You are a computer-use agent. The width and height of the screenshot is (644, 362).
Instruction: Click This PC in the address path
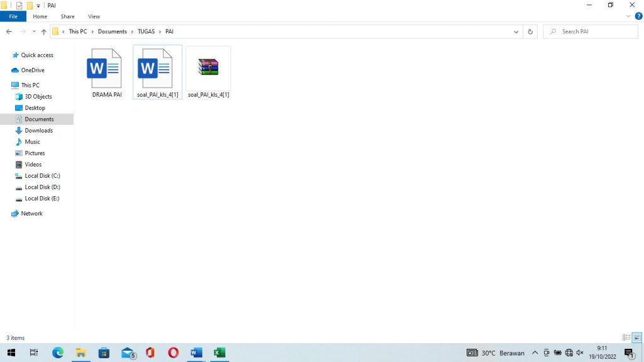[77, 31]
